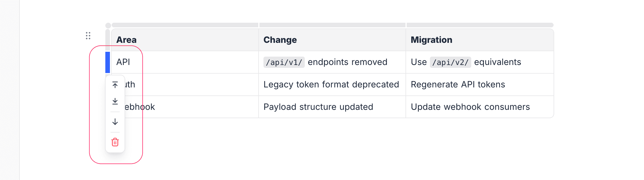Select the Migration column via its top handle

tap(480, 25)
